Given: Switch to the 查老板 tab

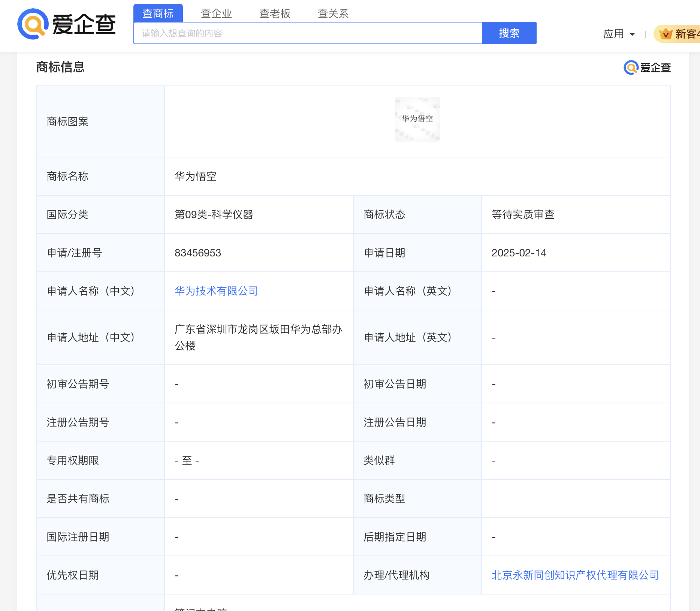Looking at the screenshot, I should point(275,13).
